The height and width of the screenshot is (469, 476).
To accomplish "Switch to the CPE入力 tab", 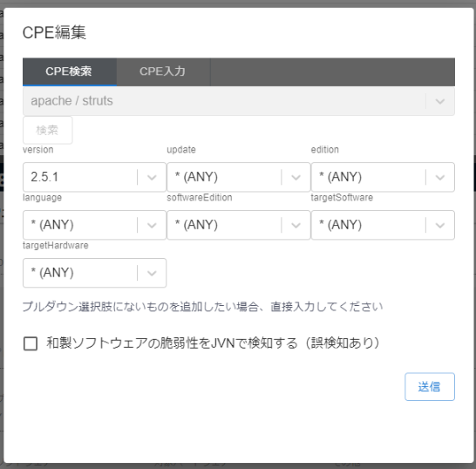I will click(x=163, y=71).
